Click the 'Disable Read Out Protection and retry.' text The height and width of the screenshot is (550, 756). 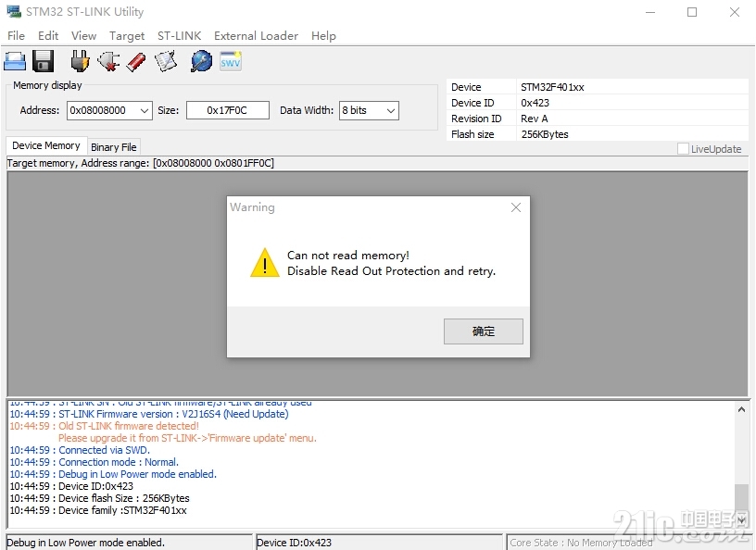coord(392,271)
